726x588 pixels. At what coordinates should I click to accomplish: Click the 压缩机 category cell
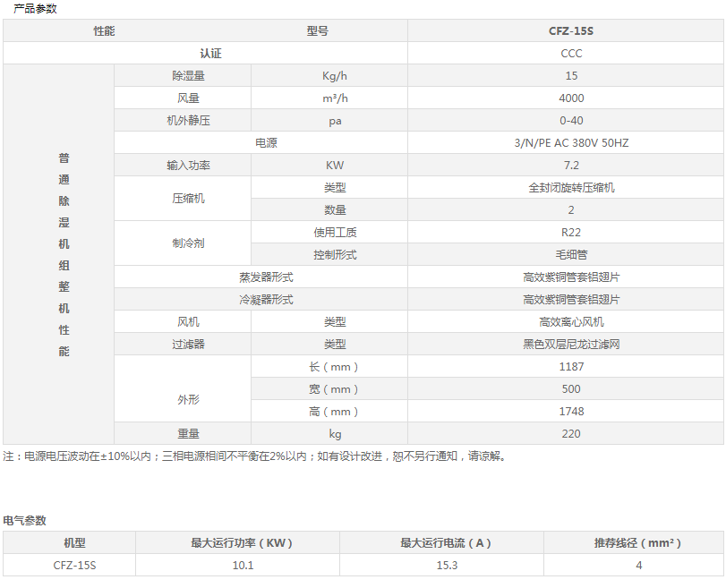188,199
